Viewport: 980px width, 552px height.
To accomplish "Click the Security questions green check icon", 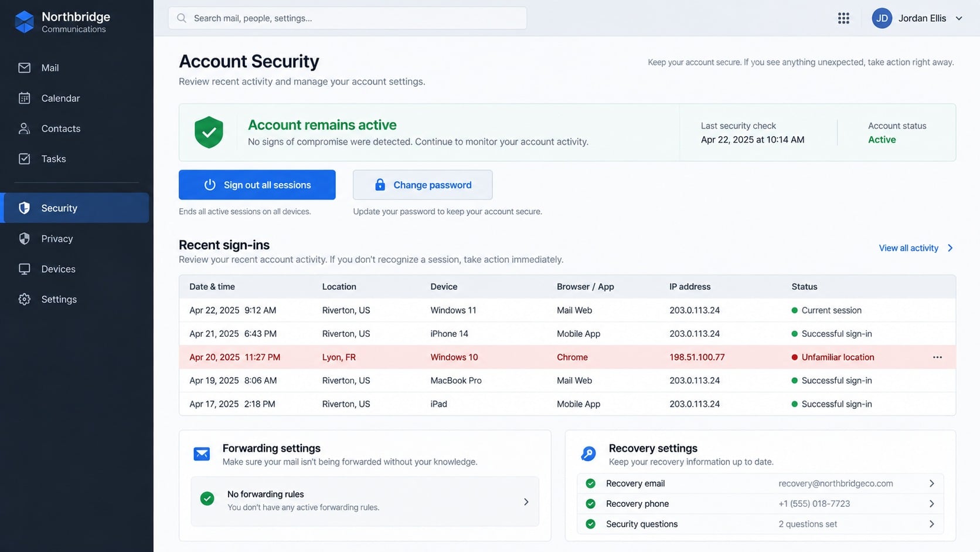I will coord(591,524).
